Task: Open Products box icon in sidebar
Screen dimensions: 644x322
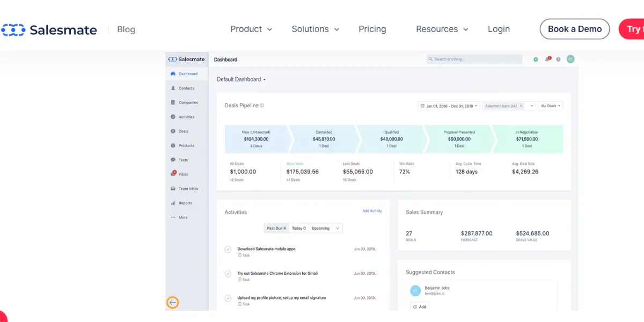Action: pos(173,145)
